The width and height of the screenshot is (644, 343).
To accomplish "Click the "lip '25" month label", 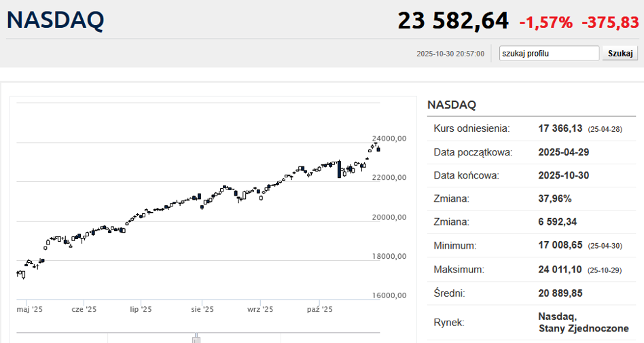I will (x=141, y=309).
